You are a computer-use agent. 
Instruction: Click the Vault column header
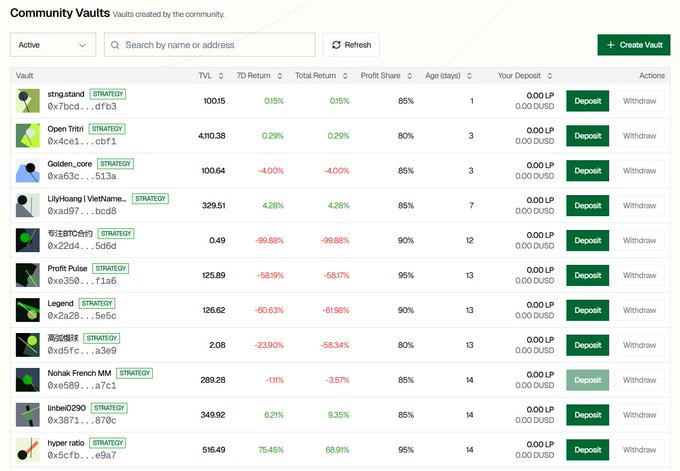pos(25,76)
